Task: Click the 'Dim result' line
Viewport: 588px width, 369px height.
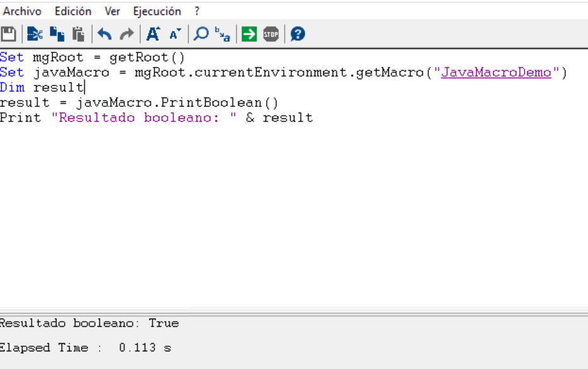Action: point(42,88)
